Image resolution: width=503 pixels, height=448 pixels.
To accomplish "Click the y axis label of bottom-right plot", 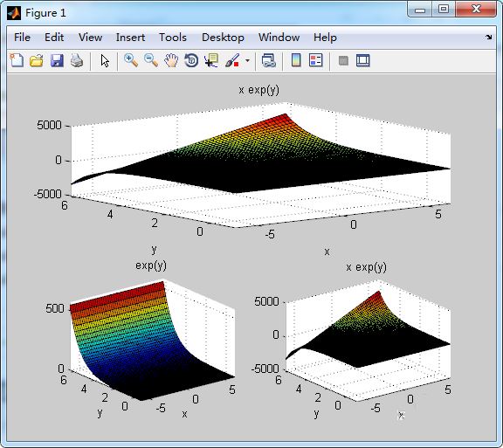I will [x=317, y=413].
